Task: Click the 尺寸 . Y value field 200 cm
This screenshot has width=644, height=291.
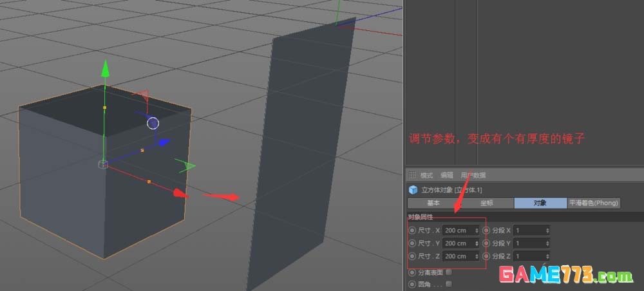Action: pos(461,243)
